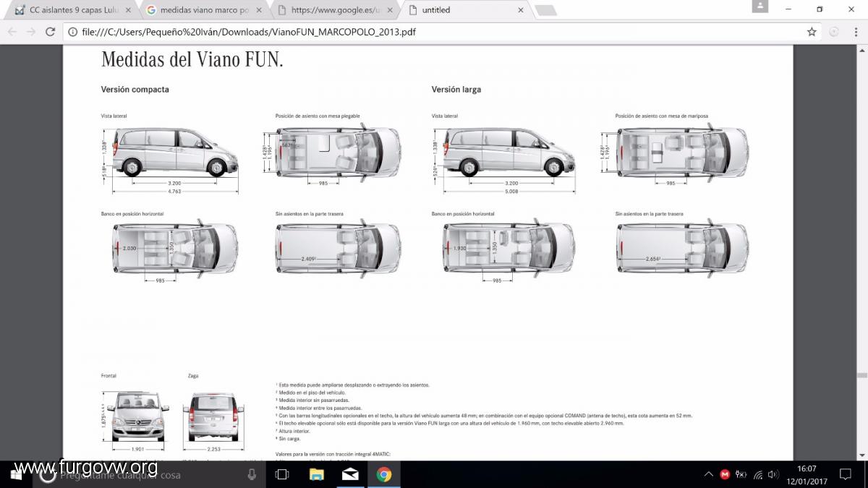Viewport: 868px width, 488px height.
Task: Click footnote 'Altura interior.'
Action: 294,431
